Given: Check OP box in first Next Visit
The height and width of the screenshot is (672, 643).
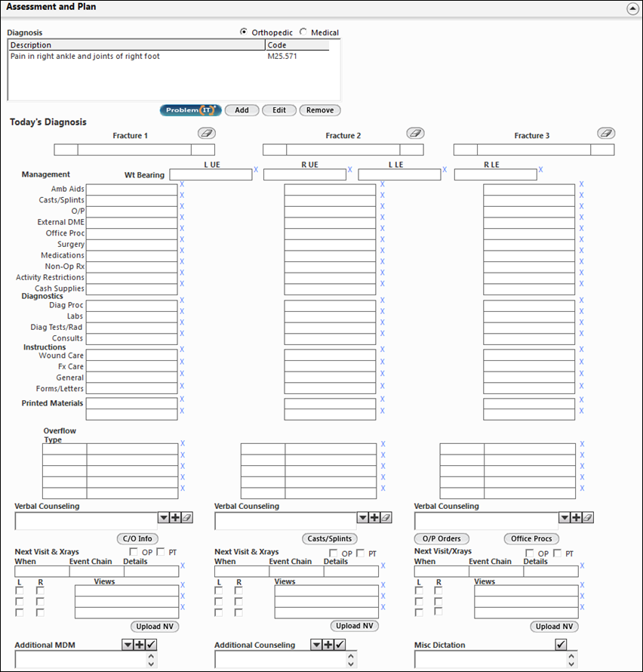Looking at the screenshot, I should pos(134,552).
